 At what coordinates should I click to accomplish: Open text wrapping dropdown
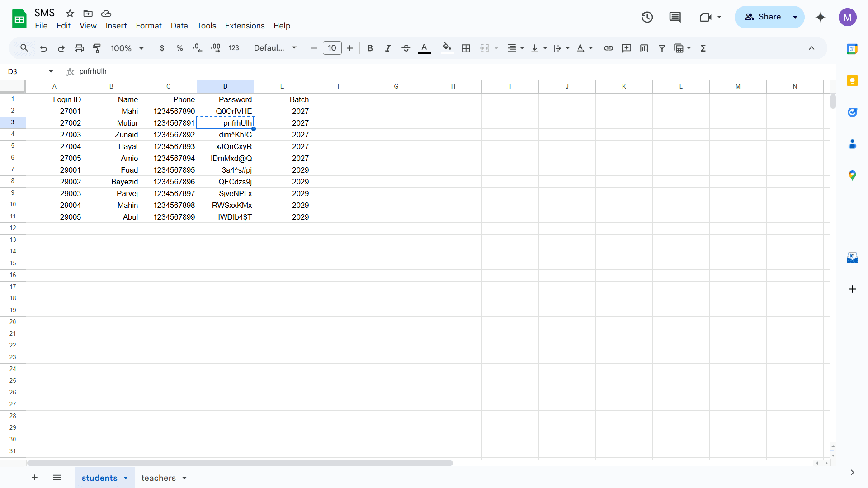tap(561, 48)
